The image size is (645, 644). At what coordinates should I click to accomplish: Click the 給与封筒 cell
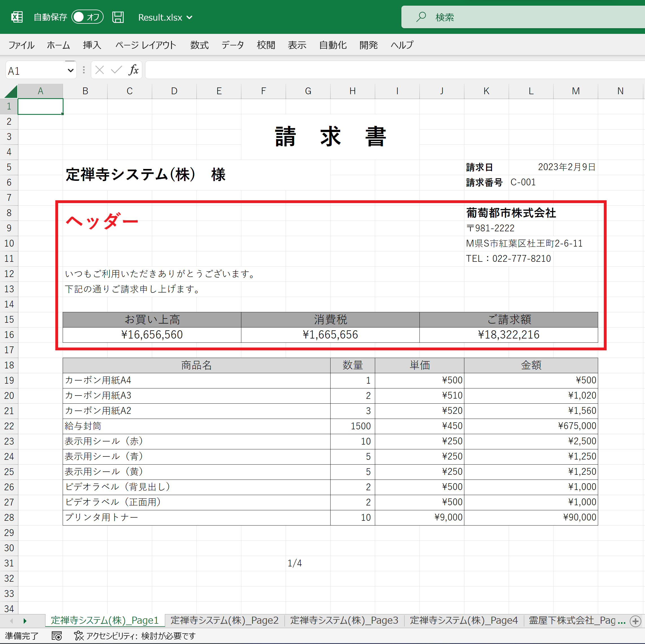pyautogui.click(x=196, y=426)
